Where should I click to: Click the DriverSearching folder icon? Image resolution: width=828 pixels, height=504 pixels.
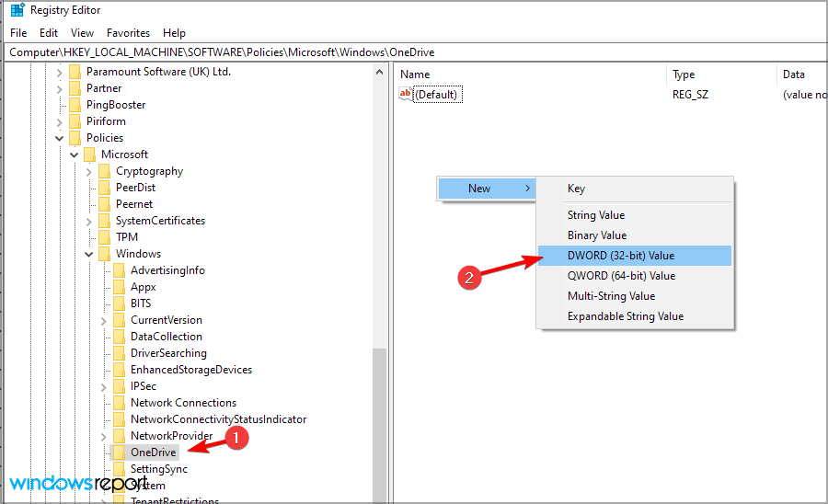tap(120, 352)
